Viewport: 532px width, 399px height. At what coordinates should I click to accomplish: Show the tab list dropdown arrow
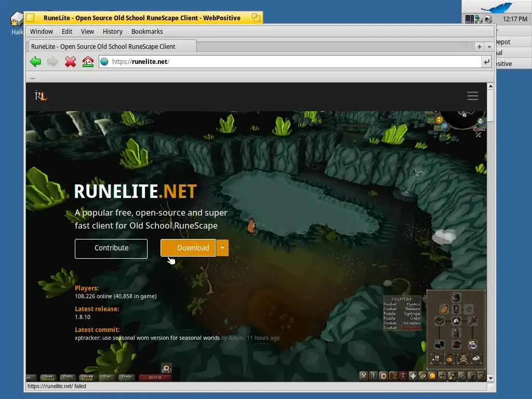click(489, 47)
